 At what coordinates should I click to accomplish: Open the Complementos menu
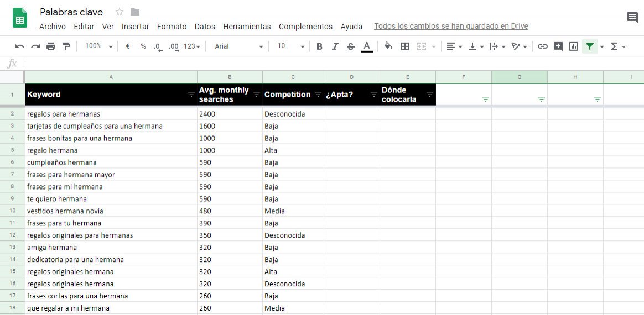[x=305, y=27]
